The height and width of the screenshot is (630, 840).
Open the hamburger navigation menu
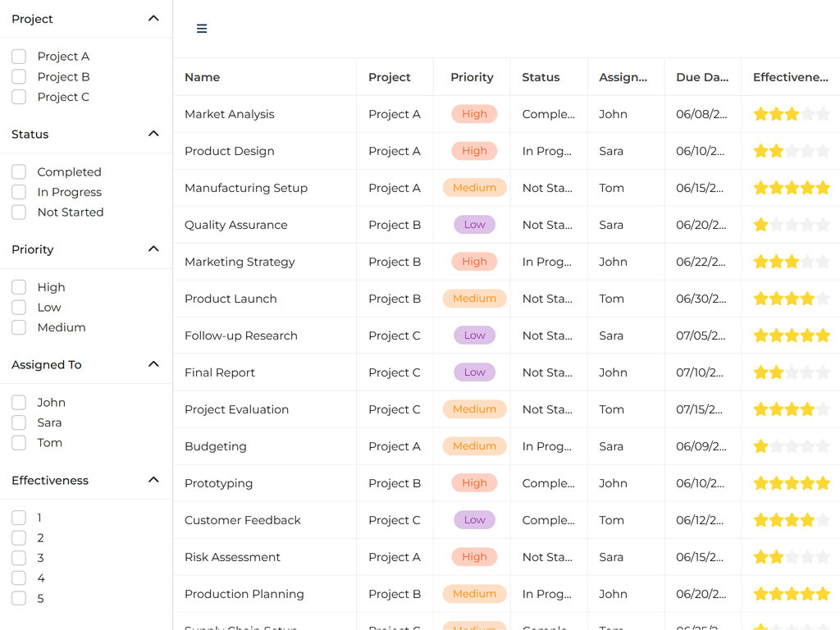tap(202, 27)
